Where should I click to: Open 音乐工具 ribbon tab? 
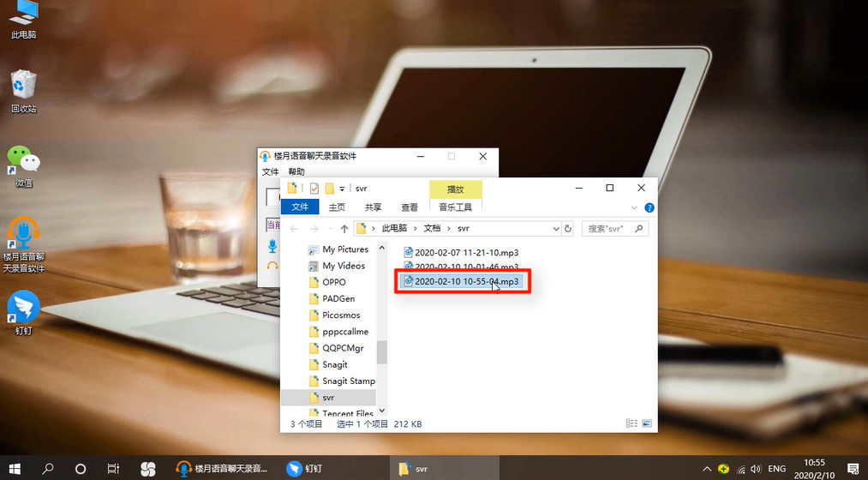click(455, 207)
